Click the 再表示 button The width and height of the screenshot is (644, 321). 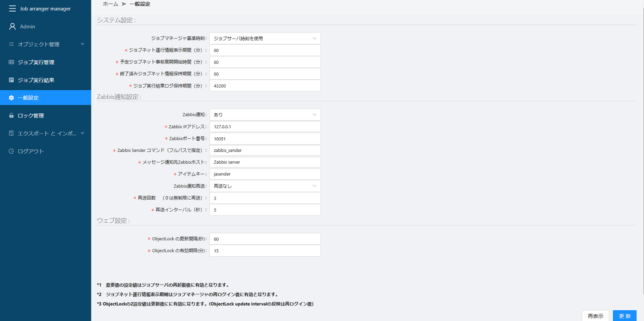(595, 316)
